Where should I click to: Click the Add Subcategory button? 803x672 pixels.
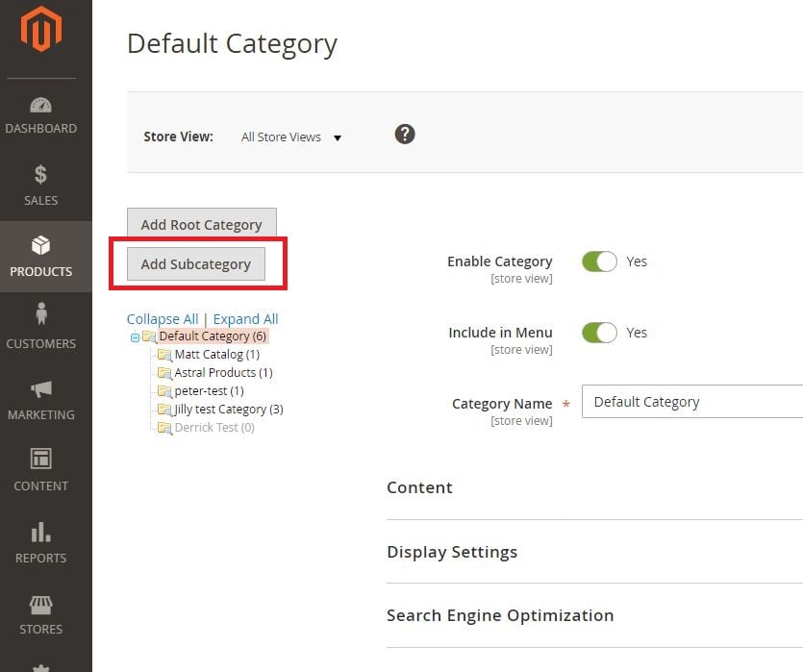tap(196, 264)
